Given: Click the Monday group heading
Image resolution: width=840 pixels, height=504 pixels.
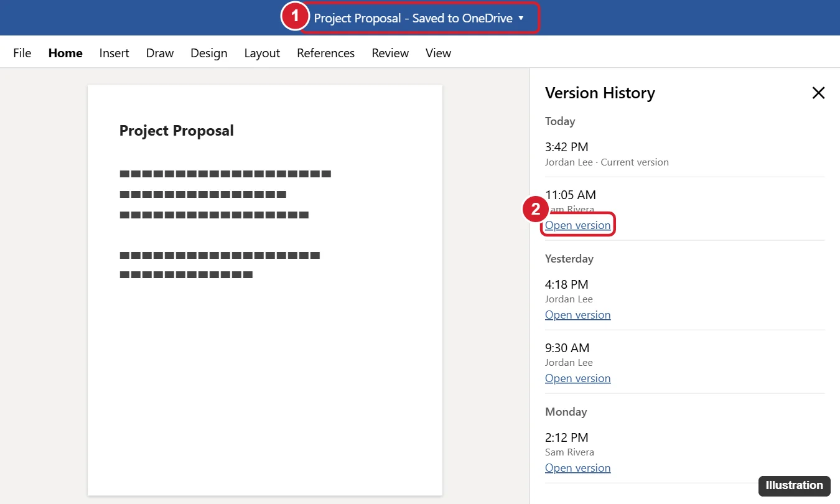Looking at the screenshot, I should coord(566,412).
